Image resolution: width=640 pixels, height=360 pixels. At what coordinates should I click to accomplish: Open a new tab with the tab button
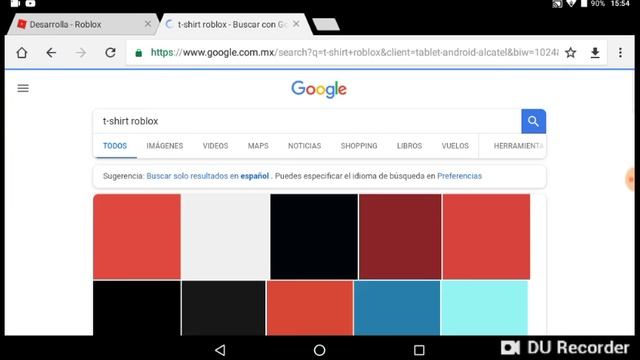[x=326, y=24]
